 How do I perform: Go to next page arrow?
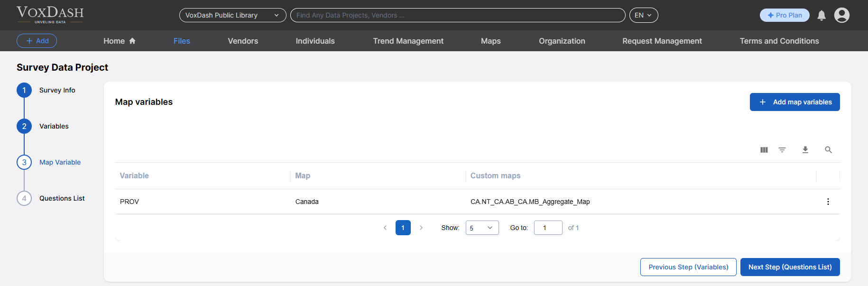(421, 228)
